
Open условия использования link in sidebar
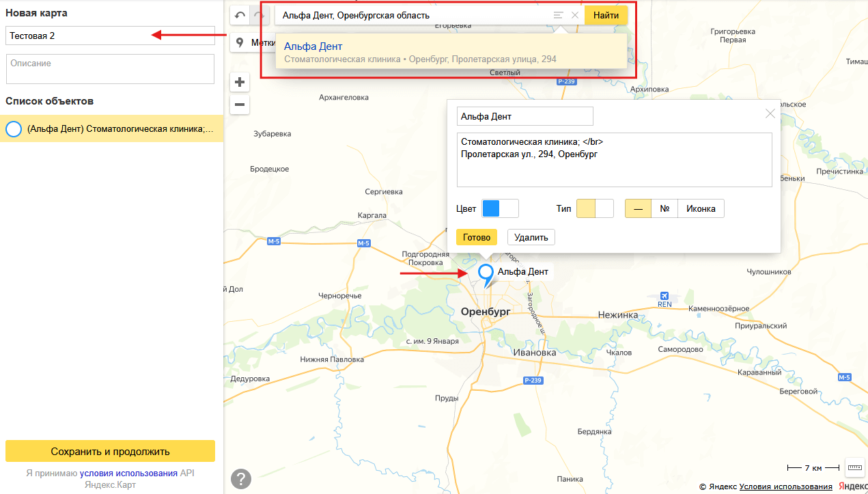pos(128,473)
